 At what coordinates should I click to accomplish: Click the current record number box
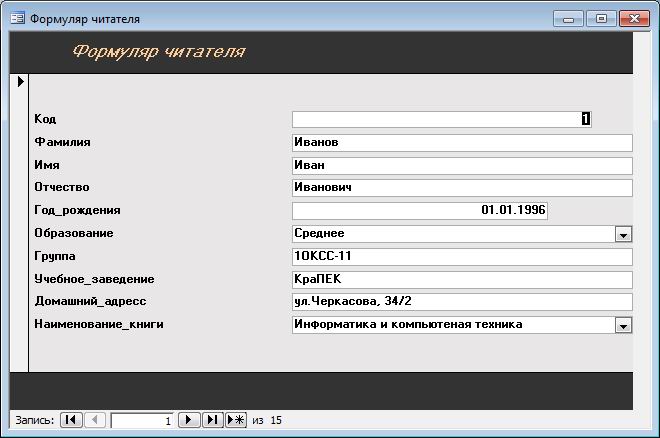tap(142, 420)
